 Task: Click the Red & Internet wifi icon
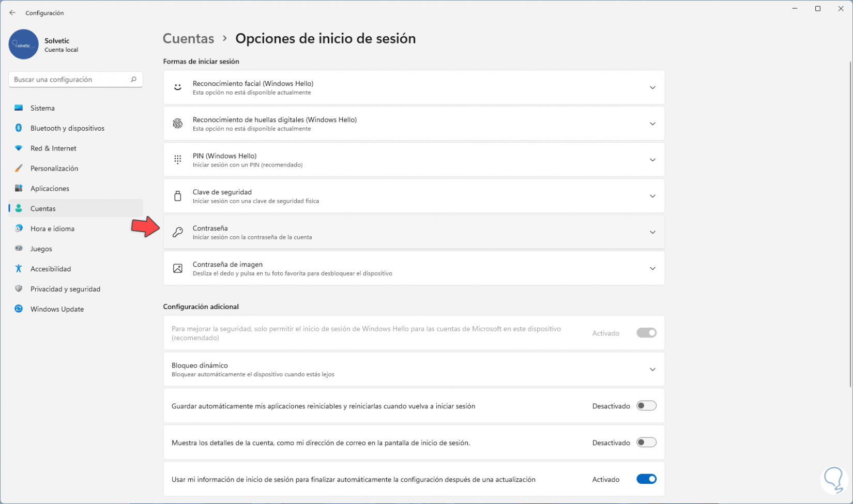click(x=19, y=148)
